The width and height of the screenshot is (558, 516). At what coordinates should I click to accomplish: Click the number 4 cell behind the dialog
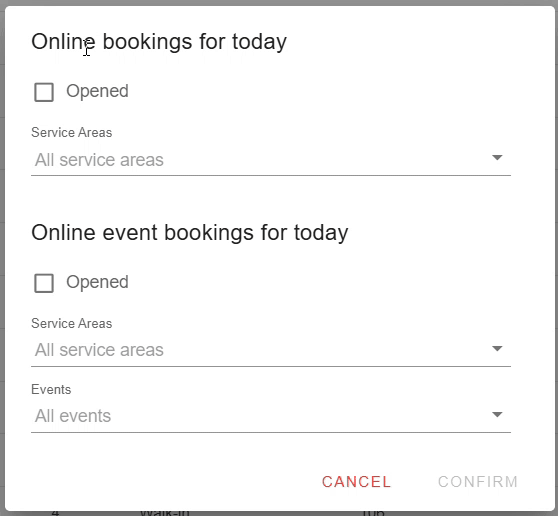pos(55,513)
